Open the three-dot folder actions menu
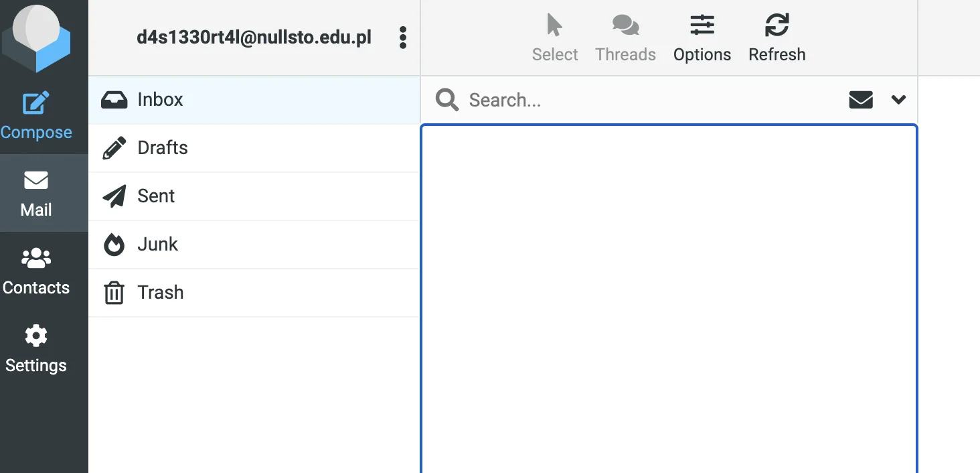 [402, 38]
